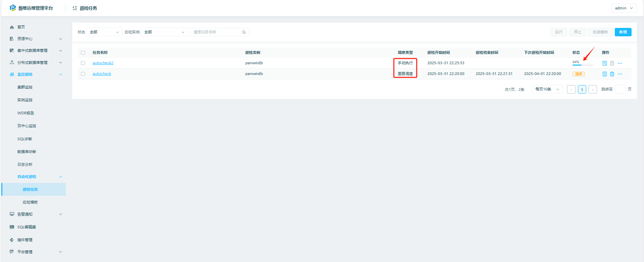Expand the 告警通知 menu chevron
This screenshot has width=644, height=262.
[x=61, y=214]
